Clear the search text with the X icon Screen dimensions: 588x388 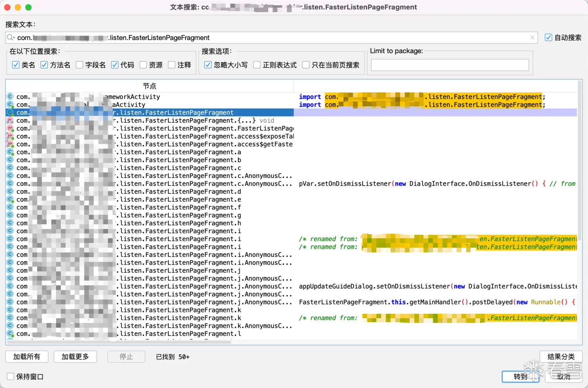pyautogui.click(x=532, y=38)
